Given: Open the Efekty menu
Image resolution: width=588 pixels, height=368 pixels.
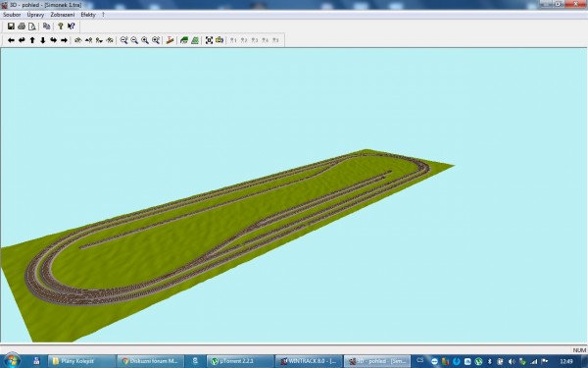Looking at the screenshot, I should [88, 15].
